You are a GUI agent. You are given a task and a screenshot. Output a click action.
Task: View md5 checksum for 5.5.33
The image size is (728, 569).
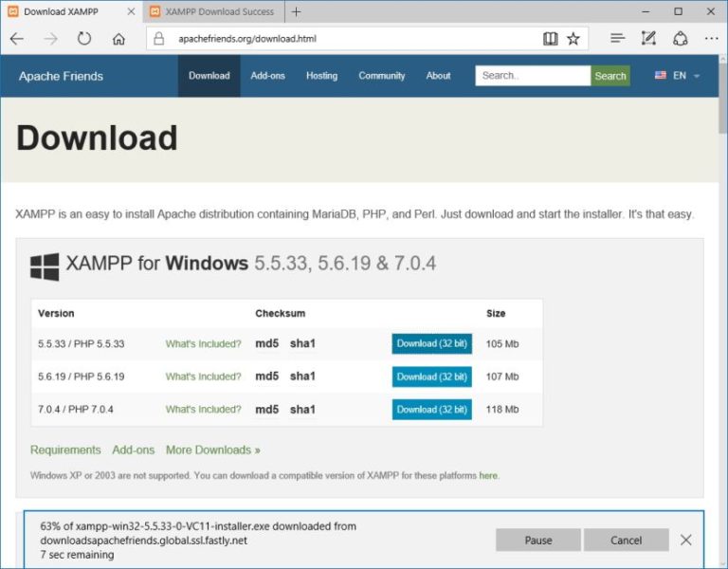click(x=267, y=343)
